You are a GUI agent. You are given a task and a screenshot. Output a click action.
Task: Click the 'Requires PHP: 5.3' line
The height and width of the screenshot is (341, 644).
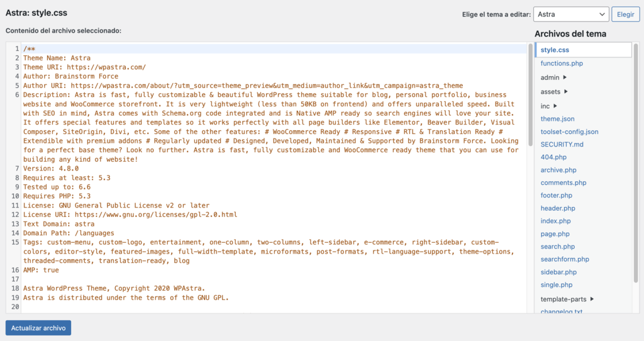(57, 196)
